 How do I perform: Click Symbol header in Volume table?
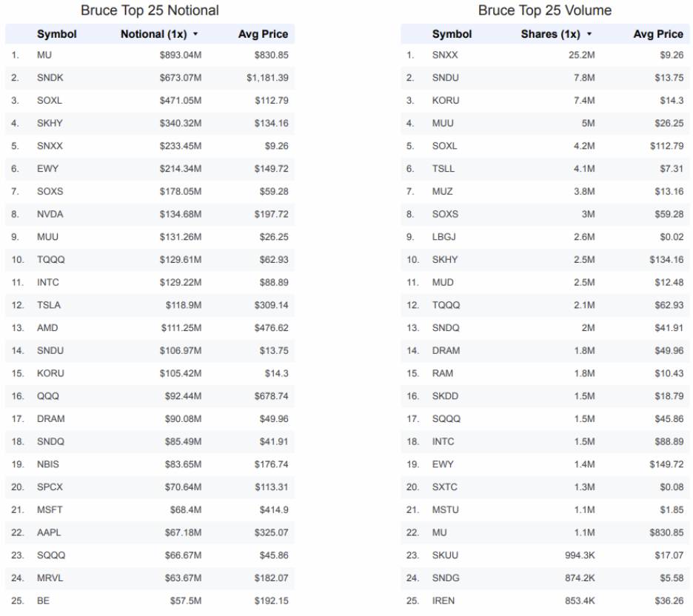coord(452,34)
